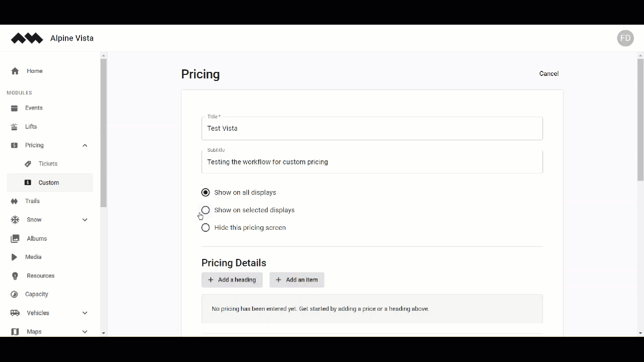Click the 'No pricing has been entered yet' message
The image size is (644, 362).
click(x=320, y=309)
